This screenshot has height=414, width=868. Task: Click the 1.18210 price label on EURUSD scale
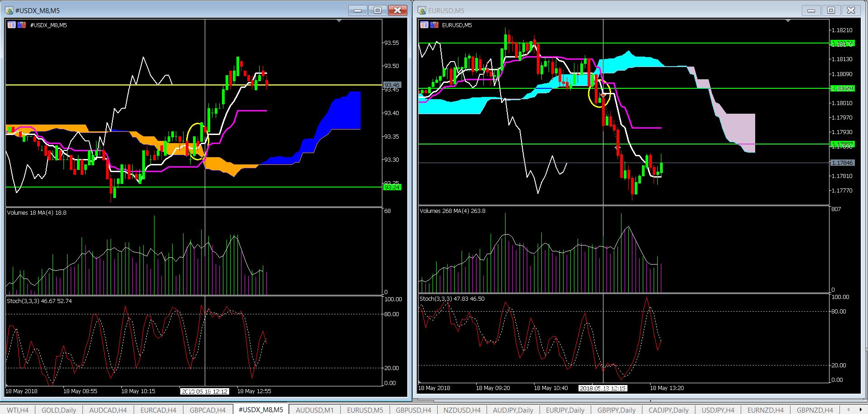[x=842, y=30]
